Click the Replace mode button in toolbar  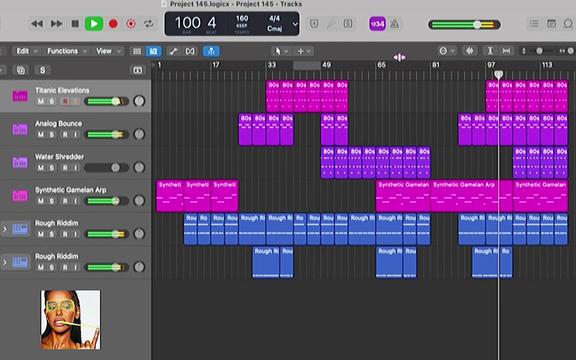point(314,24)
